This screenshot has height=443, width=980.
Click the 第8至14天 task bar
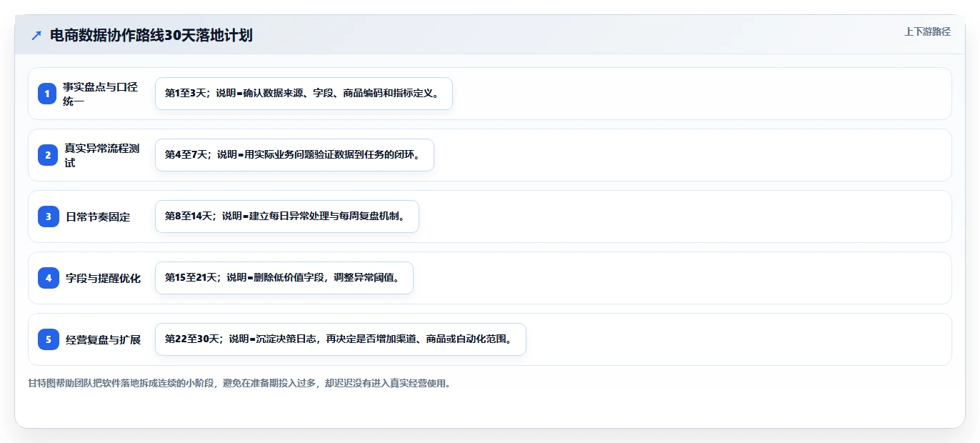(x=286, y=216)
